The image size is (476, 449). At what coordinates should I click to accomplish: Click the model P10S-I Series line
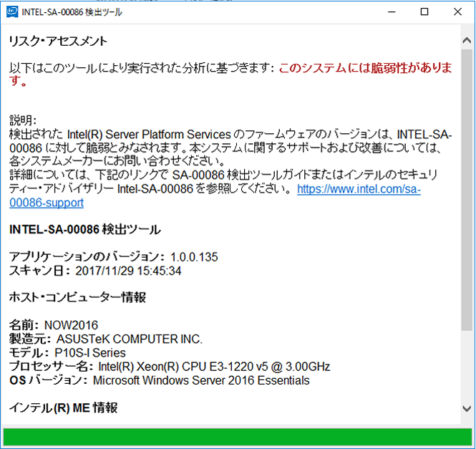click(67, 353)
